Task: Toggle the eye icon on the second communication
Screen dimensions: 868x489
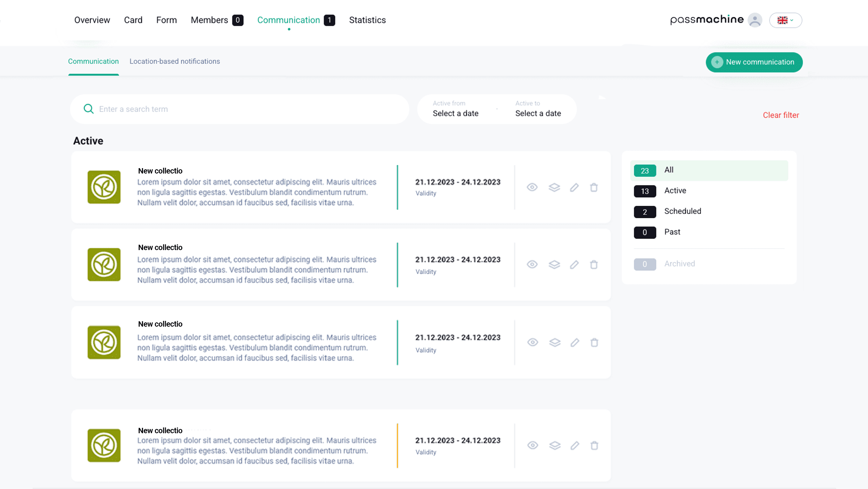Action: [x=532, y=265]
